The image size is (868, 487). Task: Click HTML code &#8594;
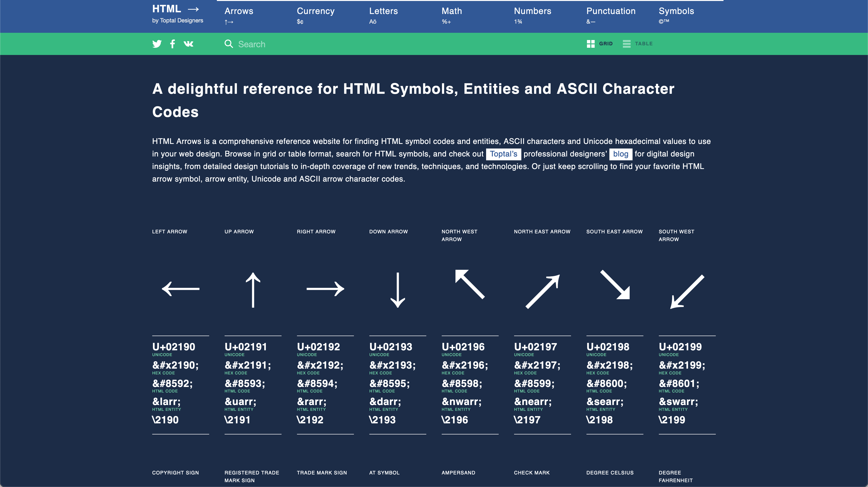pyautogui.click(x=317, y=384)
